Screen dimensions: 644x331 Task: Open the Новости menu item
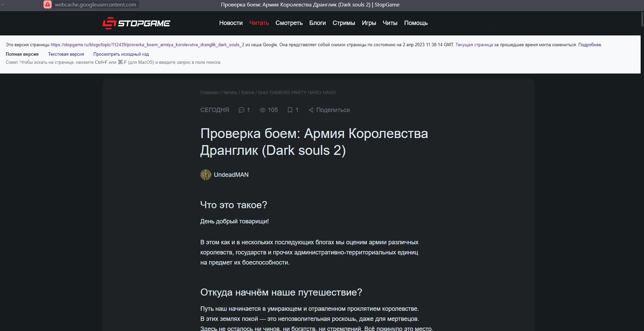point(231,23)
